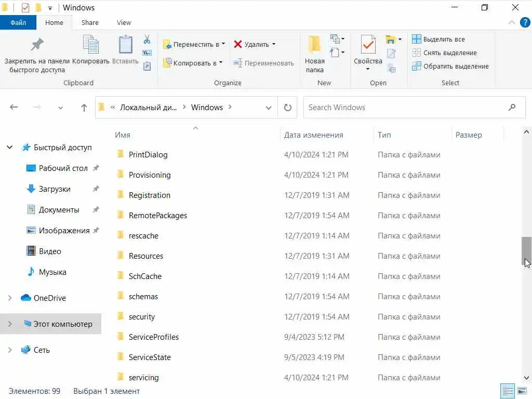Click Windows breadcrumb in address bar

[207, 108]
